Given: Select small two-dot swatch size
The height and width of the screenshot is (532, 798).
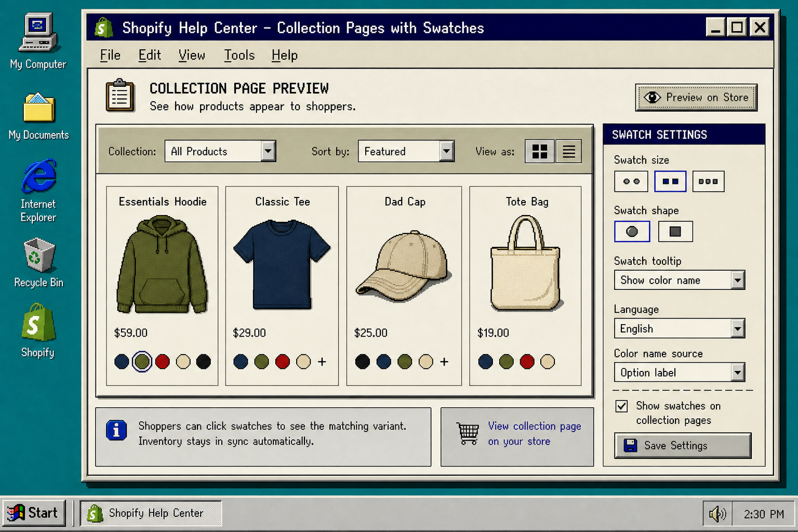Looking at the screenshot, I should click(631, 181).
